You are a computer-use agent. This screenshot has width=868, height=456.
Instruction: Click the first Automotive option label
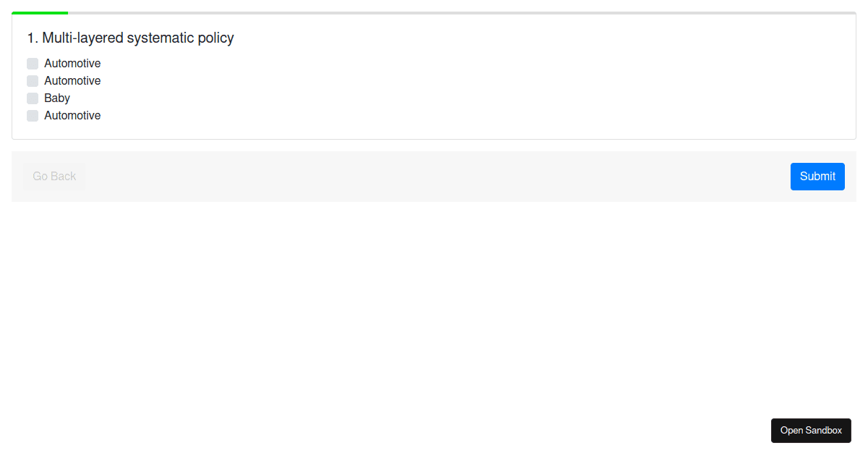coord(72,64)
